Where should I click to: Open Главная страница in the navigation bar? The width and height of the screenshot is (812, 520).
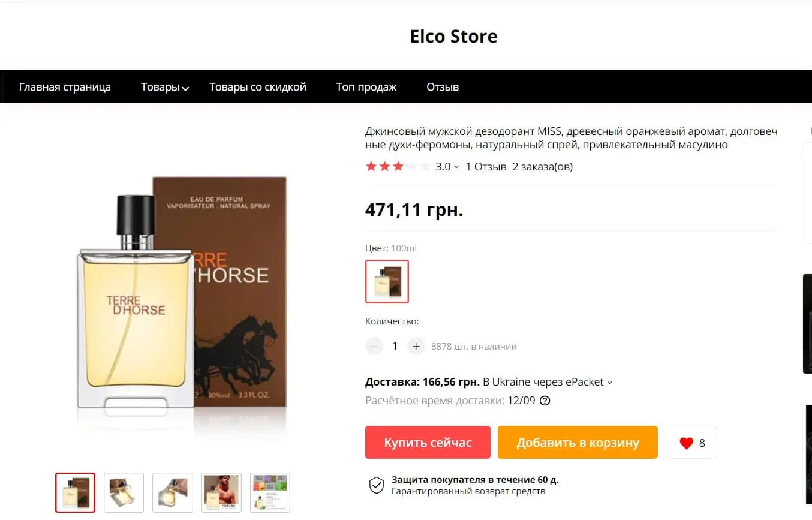pyautogui.click(x=65, y=87)
